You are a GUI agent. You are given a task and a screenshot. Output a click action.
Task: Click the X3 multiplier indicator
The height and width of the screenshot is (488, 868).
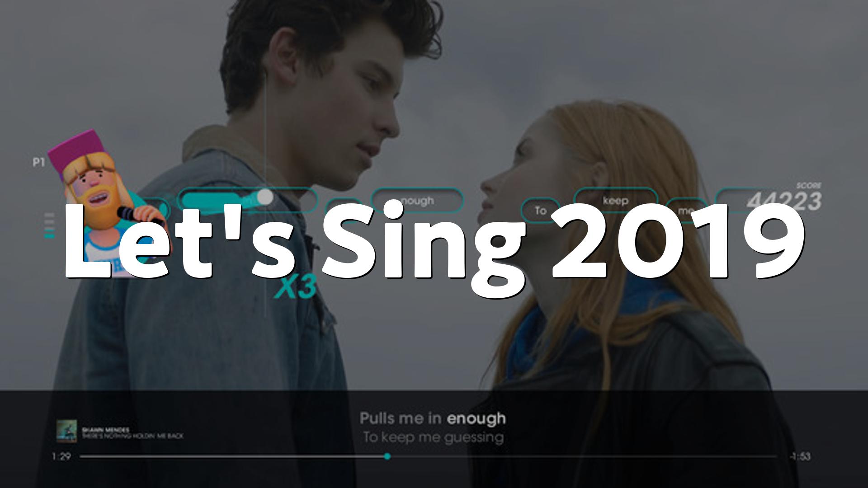295,288
